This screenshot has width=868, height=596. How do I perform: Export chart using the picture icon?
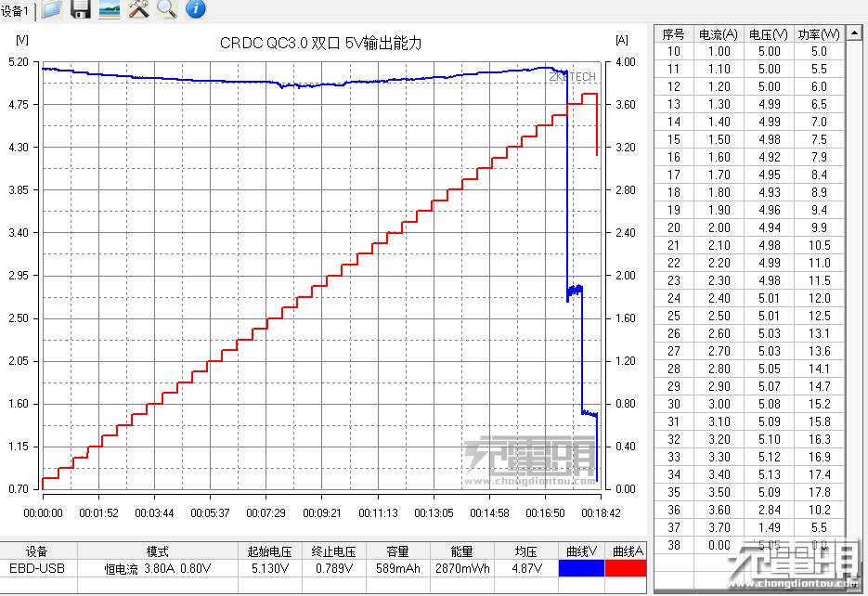click(109, 9)
